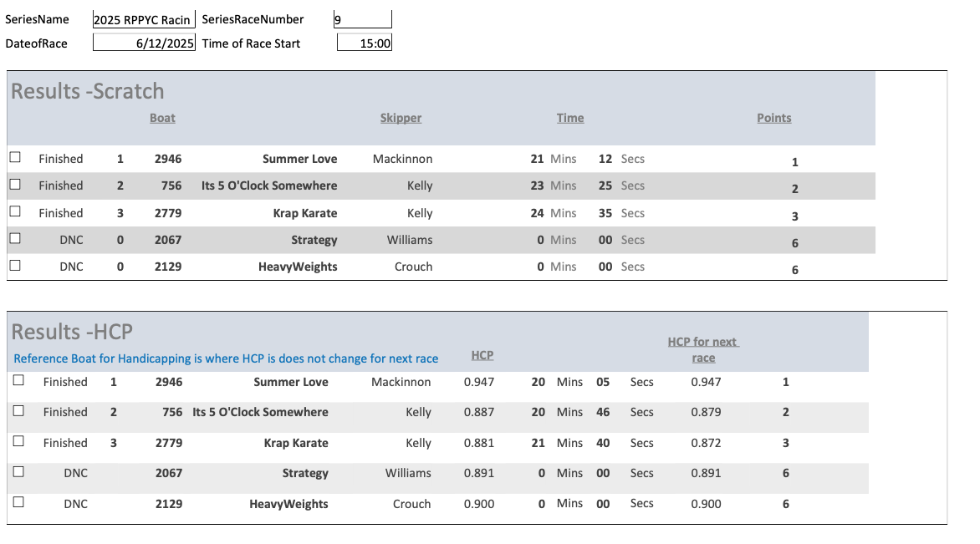Select the DateofRace field
The image size is (980, 544).
point(143,43)
